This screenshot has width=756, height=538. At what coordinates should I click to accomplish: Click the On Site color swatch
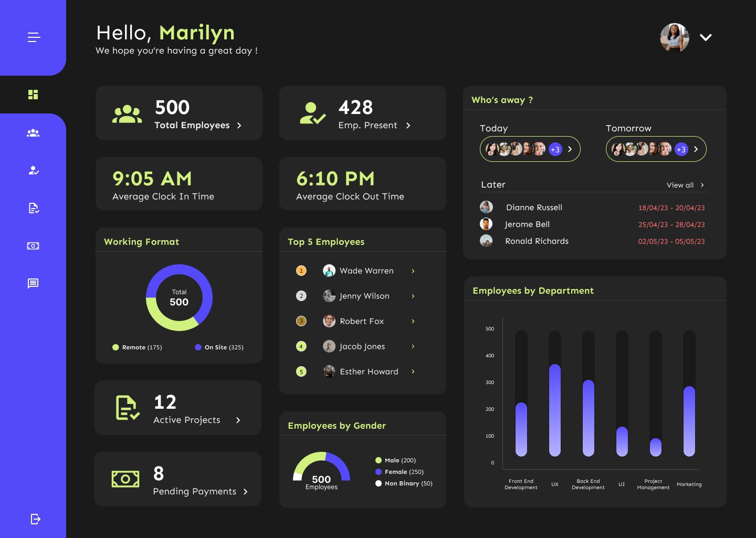(x=197, y=347)
